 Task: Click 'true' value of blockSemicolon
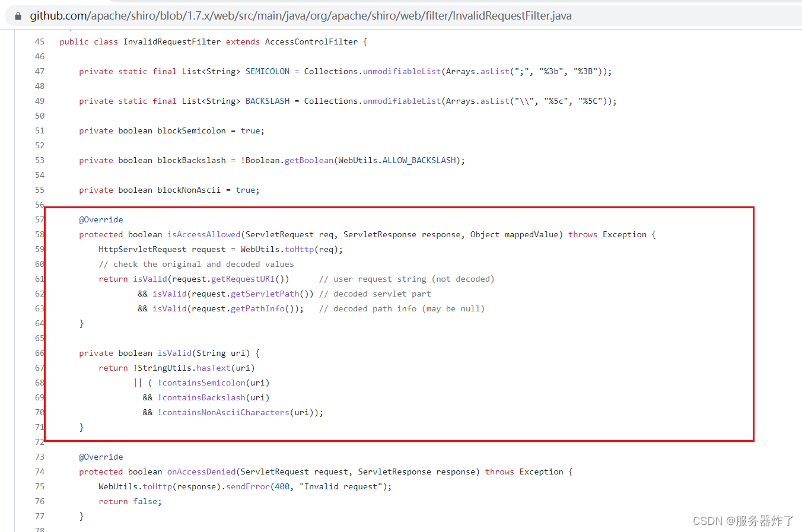tap(250, 130)
